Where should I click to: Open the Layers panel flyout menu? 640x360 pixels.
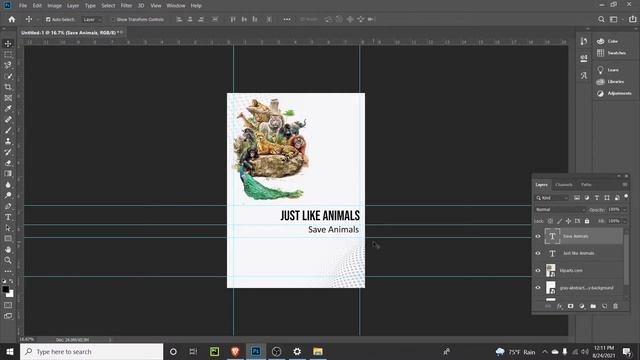(624, 185)
